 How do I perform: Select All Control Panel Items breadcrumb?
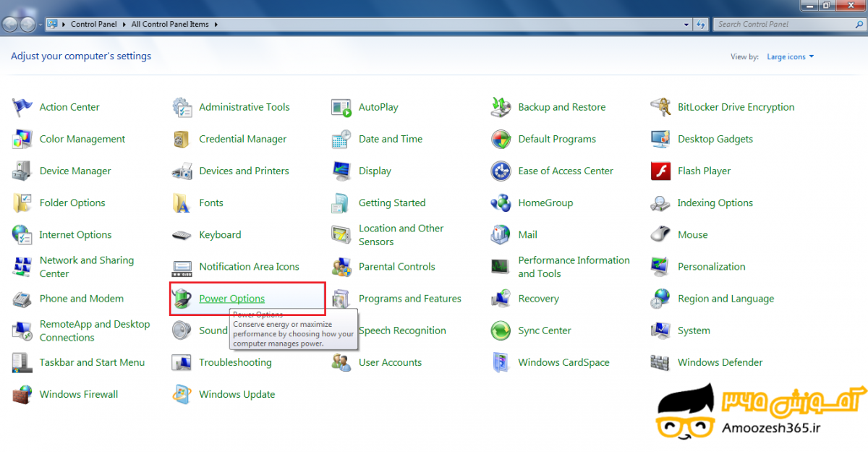click(x=170, y=25)
